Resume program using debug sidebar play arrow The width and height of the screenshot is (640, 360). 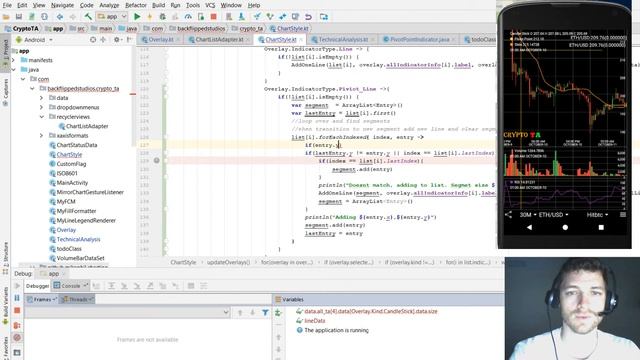(x=17, y=286)
